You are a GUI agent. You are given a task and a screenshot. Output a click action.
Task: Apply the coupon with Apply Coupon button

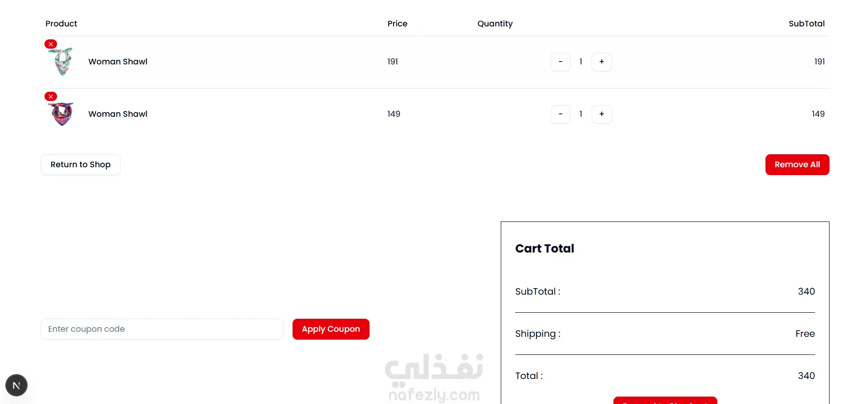pos(331,329)
